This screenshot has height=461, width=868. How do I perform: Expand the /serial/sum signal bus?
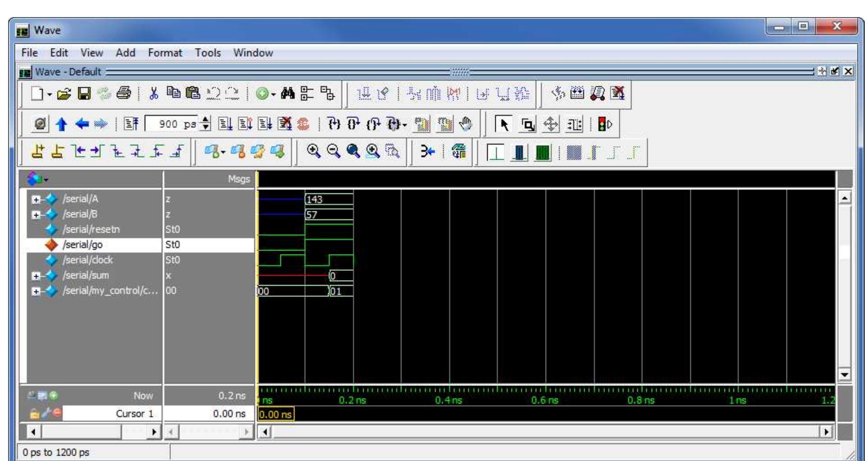pos(36,276)
